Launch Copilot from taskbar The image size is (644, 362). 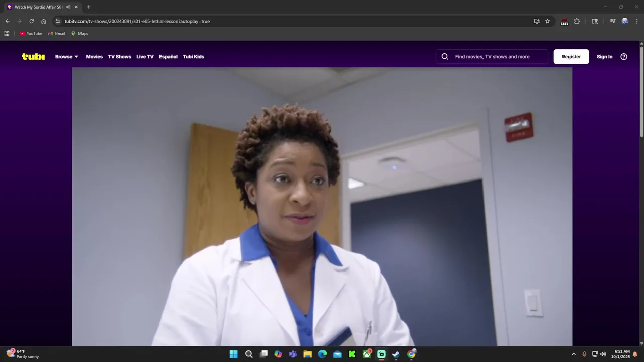pyautogui.click(x=278, y=354)
